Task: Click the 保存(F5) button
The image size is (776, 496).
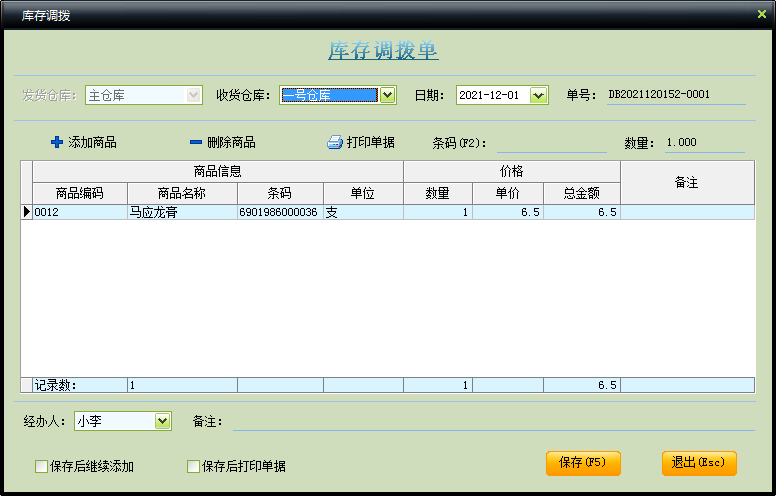Action: (583, 463)
